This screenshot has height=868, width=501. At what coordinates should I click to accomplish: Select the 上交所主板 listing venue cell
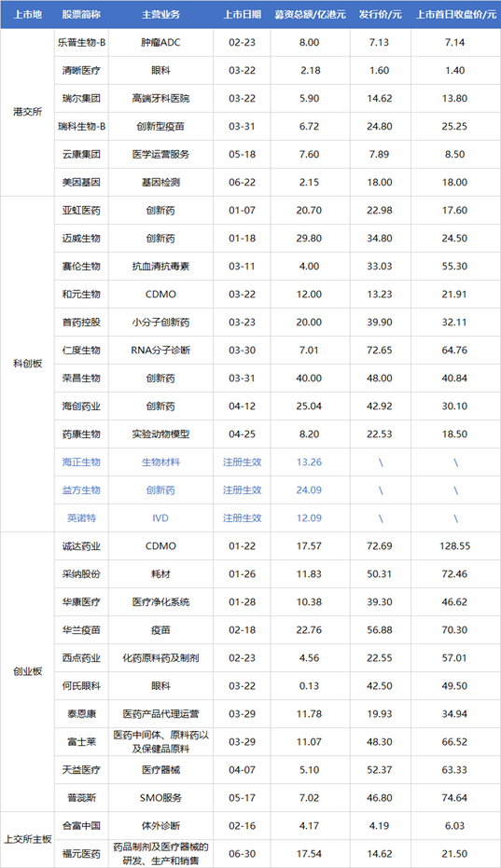(27, 840)
